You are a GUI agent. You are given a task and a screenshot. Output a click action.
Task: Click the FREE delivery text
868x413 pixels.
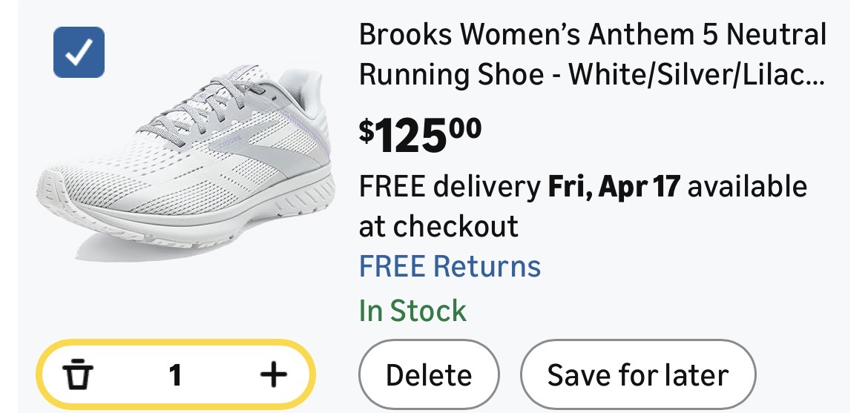(450, 186)
